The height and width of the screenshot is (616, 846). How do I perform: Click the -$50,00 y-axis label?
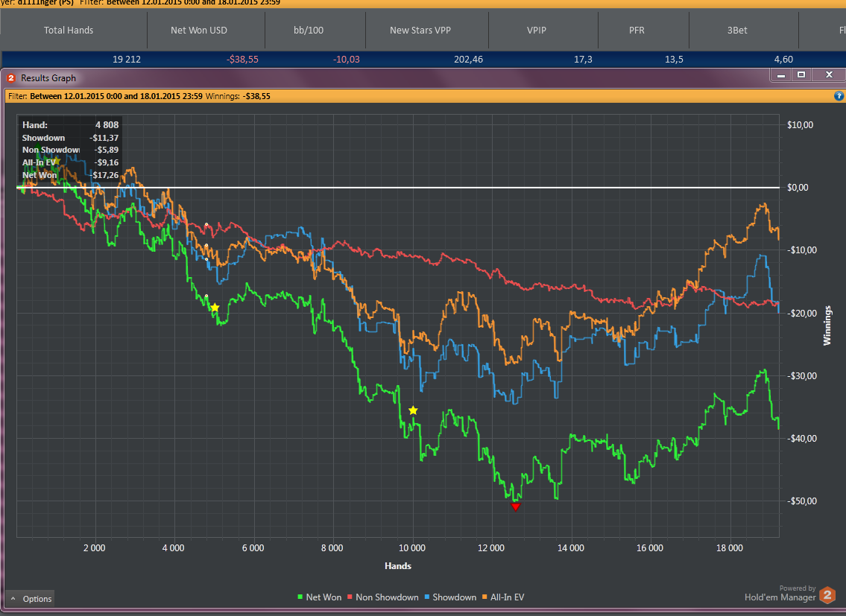(x=801, y=501)
